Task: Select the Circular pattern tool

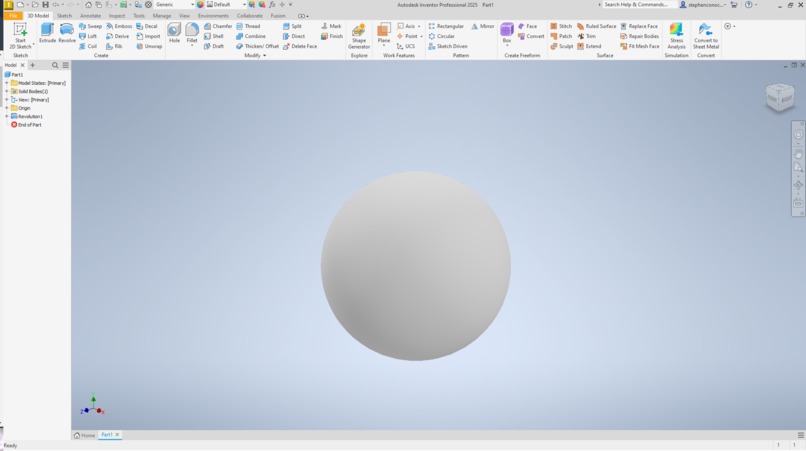Action: 442,37
